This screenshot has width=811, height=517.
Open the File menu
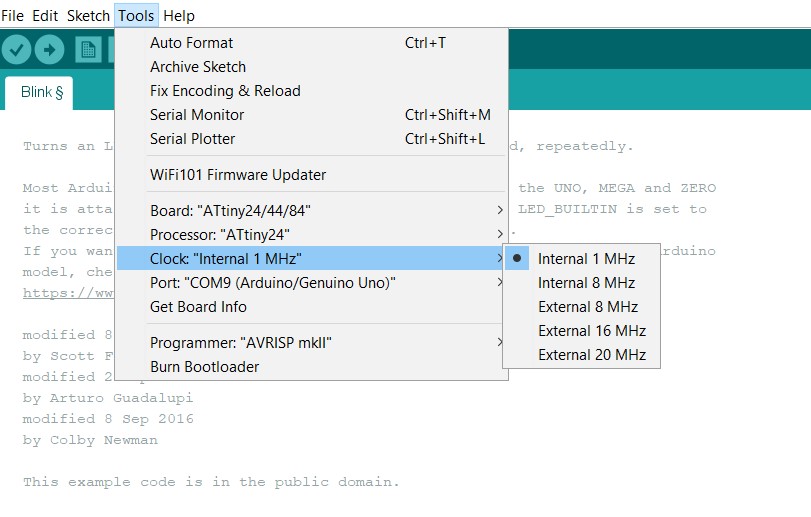click(12, 16)
